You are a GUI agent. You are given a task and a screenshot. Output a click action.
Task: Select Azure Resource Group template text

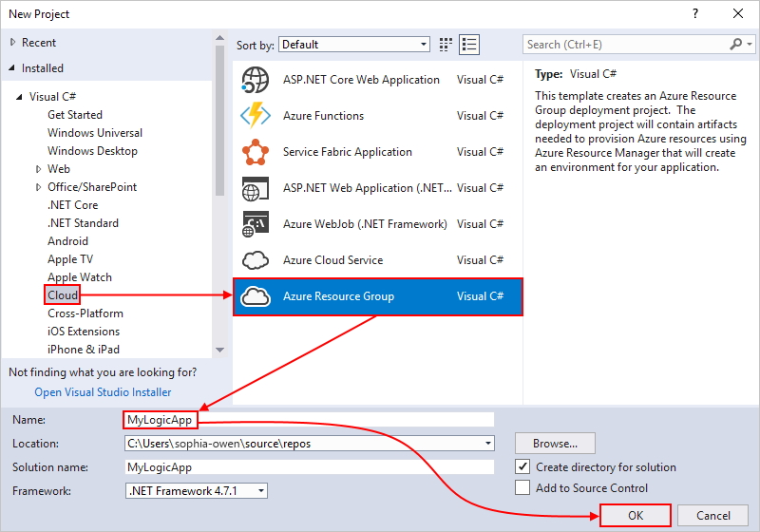coord(338,296)
